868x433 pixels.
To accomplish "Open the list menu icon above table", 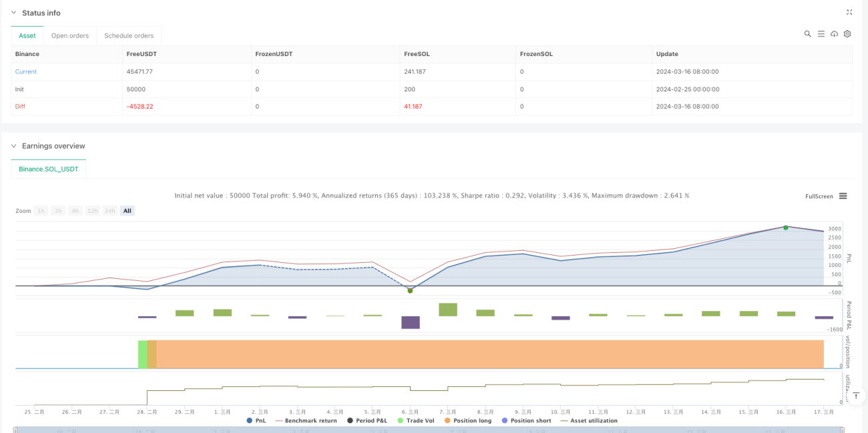I will pyautogui.click(x=821, y=34).
